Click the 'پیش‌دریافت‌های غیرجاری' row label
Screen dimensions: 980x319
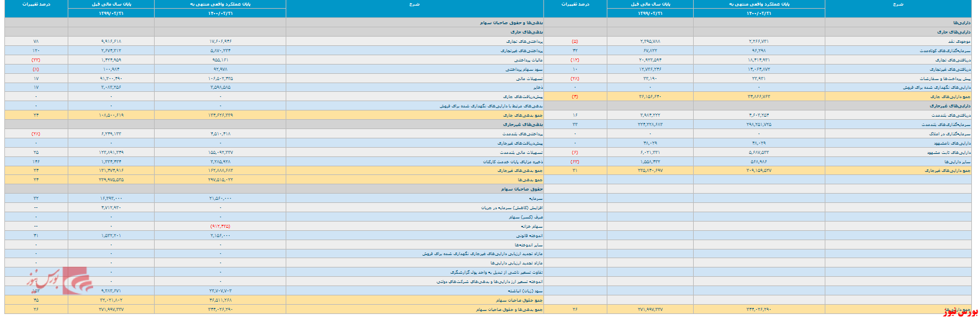tap(520, 143)
